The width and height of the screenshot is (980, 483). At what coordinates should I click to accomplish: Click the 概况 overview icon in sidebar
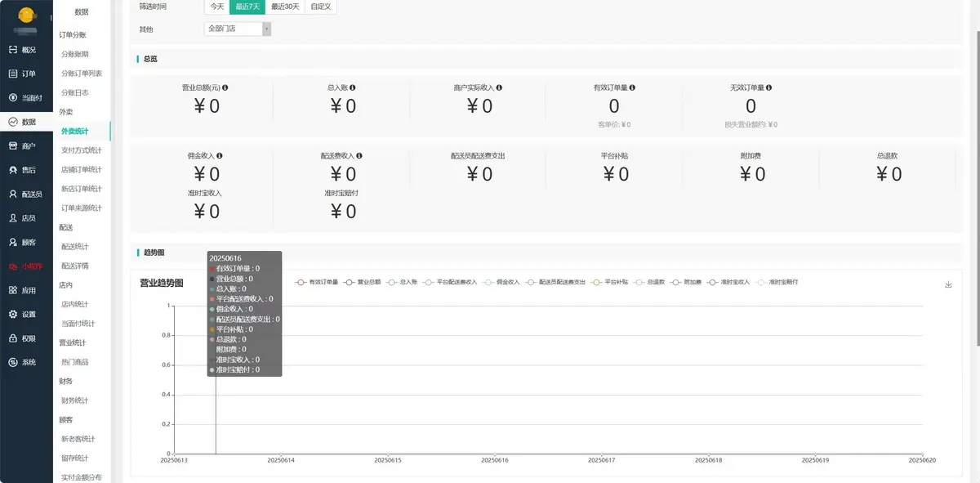coord(13,50)
